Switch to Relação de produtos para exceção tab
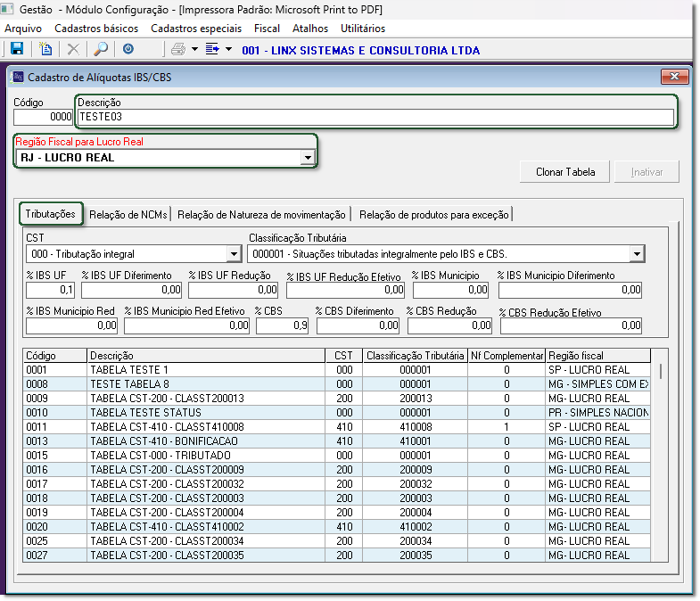The image size is (700, 601). pos(433,214)
